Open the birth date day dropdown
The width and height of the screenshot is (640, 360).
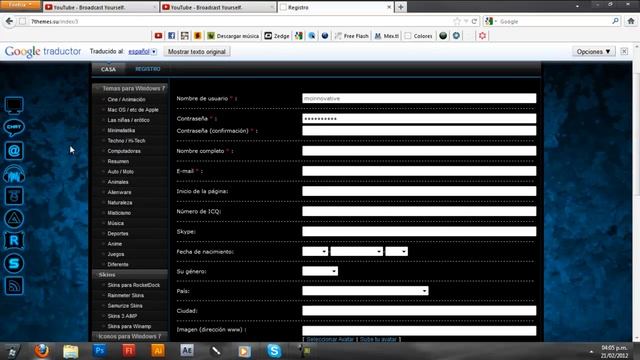point(315,251)
